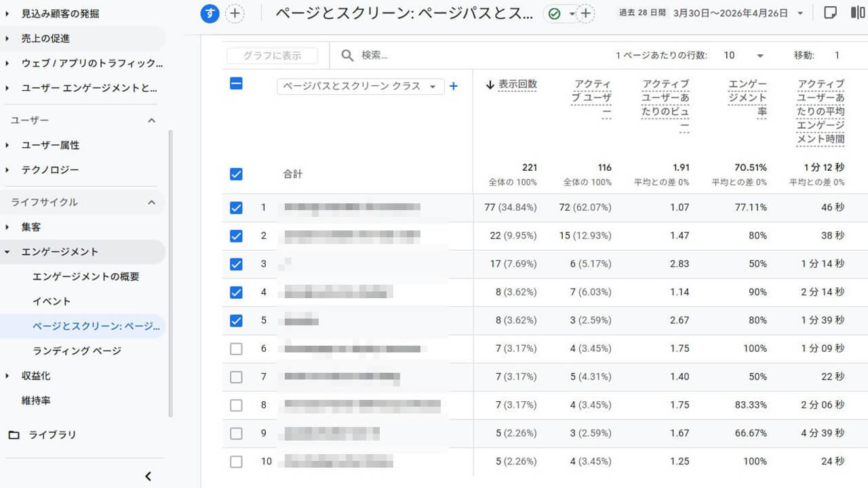Uncheck the row 1 checkbox
The height and width of the screenshot is (488, 868).
(236, 208)
